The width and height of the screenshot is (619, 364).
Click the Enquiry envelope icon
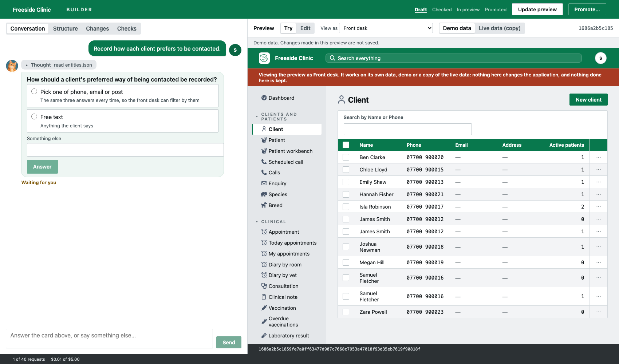coord(264,183)
